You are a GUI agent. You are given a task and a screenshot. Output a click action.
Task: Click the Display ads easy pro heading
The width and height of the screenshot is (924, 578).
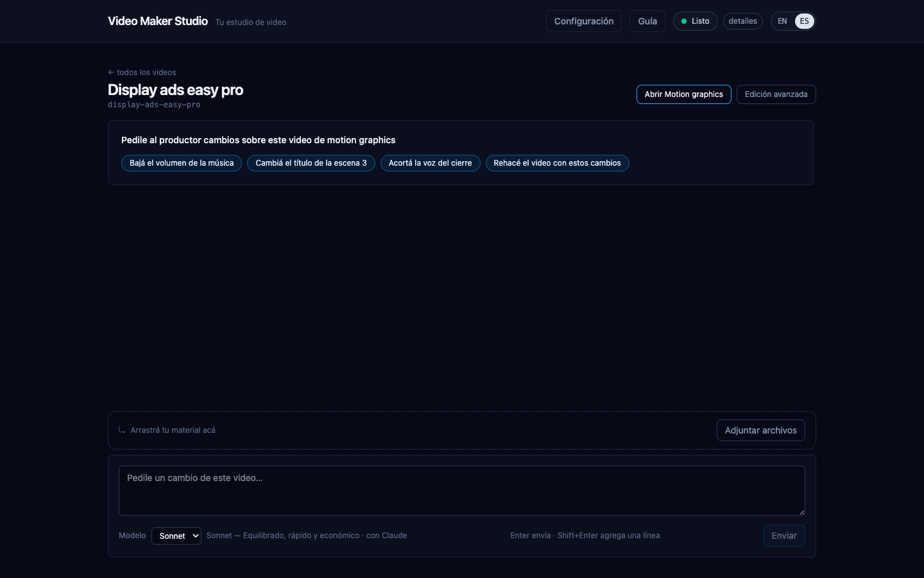[175, 90]
